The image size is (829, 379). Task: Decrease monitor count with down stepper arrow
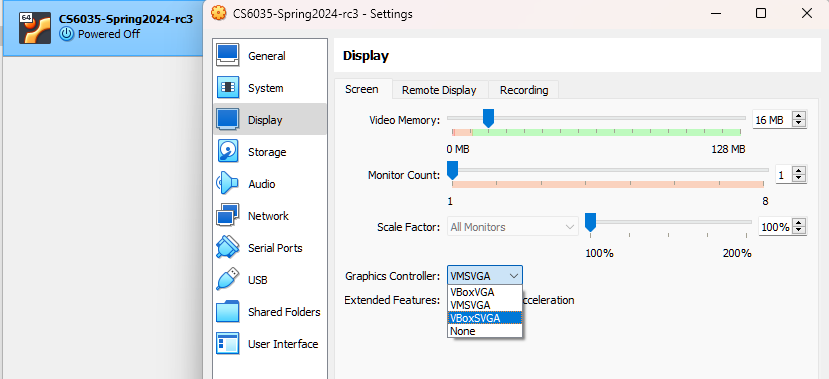[x=799, y=178]
